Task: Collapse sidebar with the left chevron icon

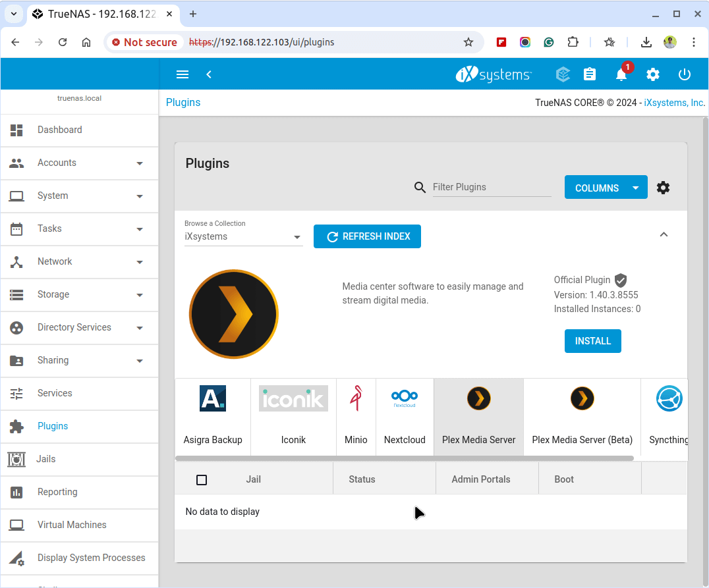Action: click(x=209, y=74)
